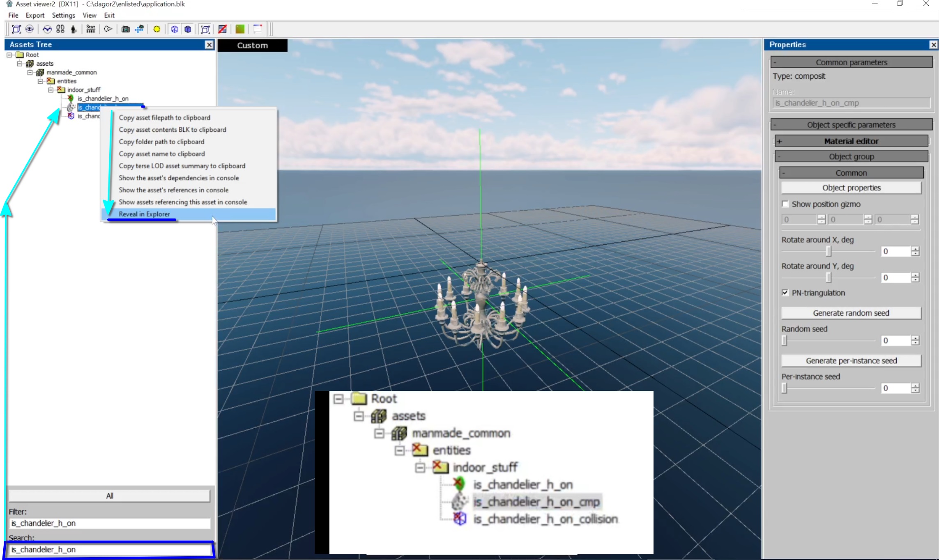Uncheck the PN-triangulation checkbox

785,293
